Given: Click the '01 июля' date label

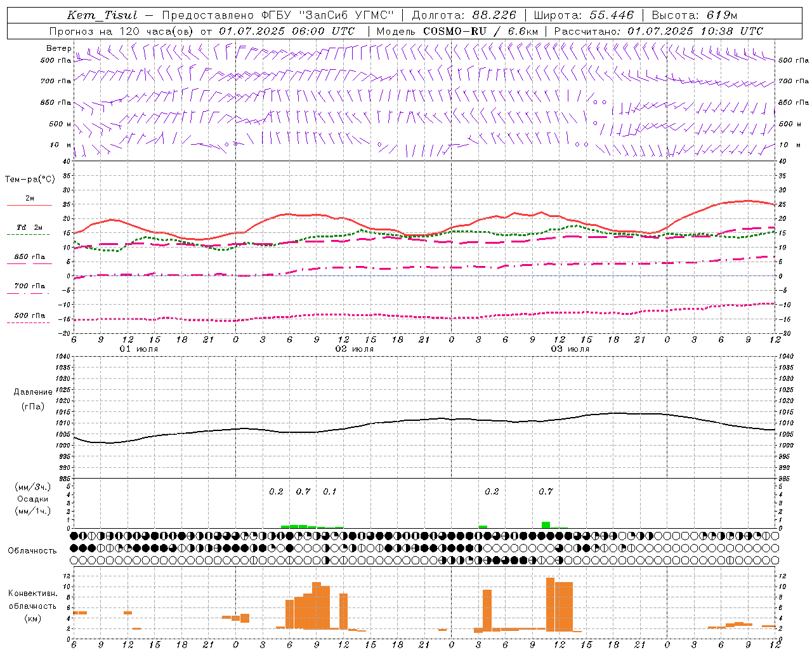Looking at the screenshot, I should point(139,349).
